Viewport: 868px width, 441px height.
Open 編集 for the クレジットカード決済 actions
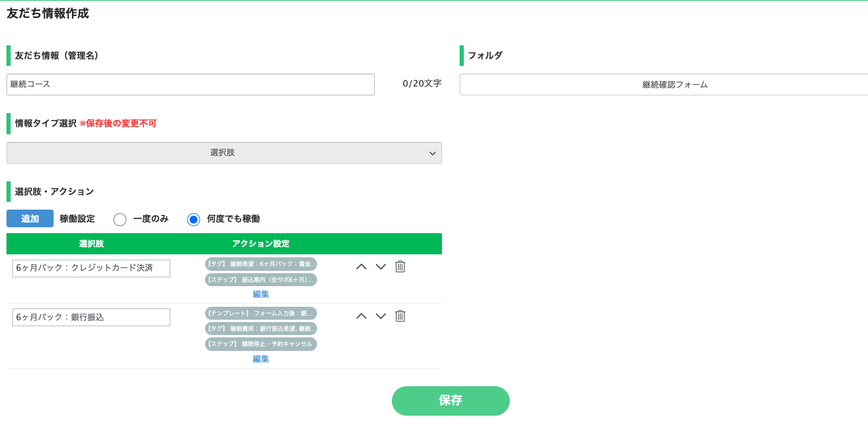tap(260, 294)
